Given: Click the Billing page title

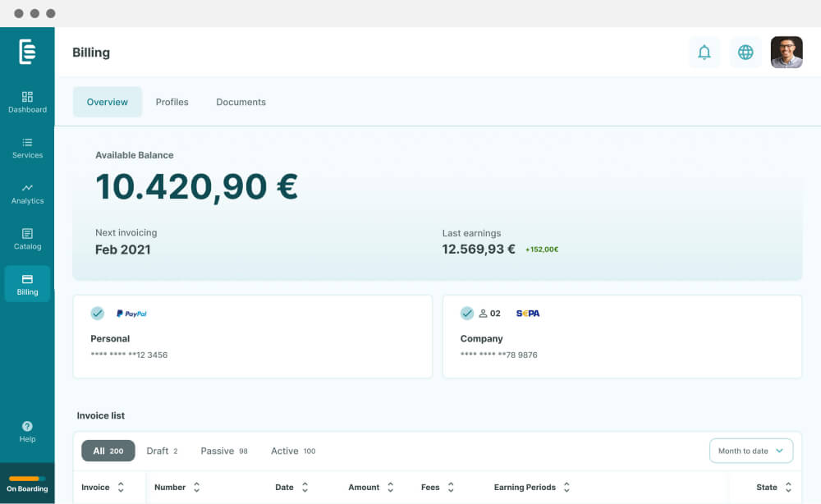Looking at the screenshot, I should click(x=91, y=53).
